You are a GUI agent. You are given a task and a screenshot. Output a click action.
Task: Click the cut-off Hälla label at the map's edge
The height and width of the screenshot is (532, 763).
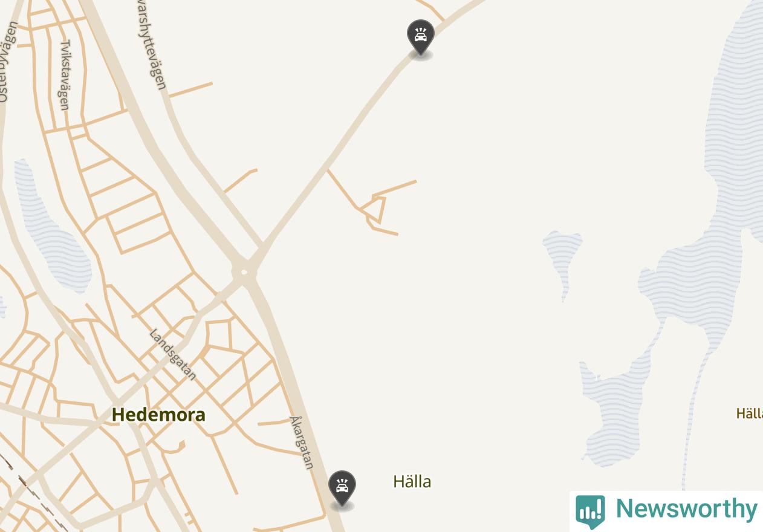point(749,414)
